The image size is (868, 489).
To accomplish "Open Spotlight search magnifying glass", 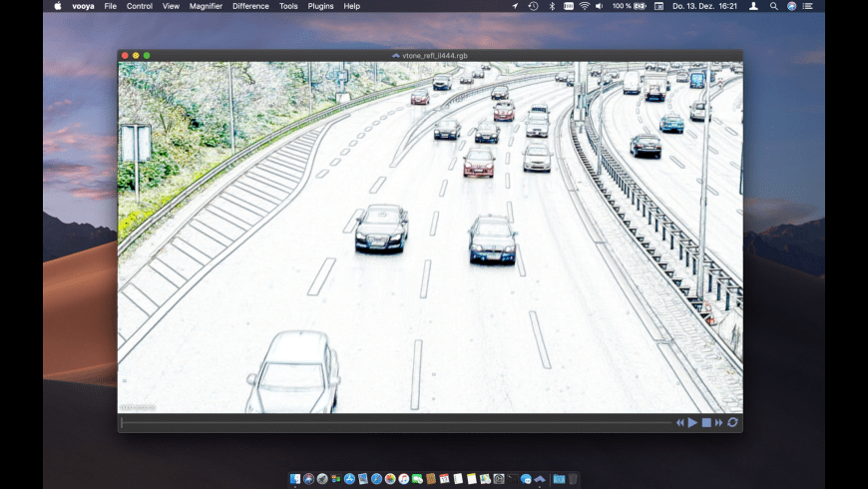I will click(773, 6).
